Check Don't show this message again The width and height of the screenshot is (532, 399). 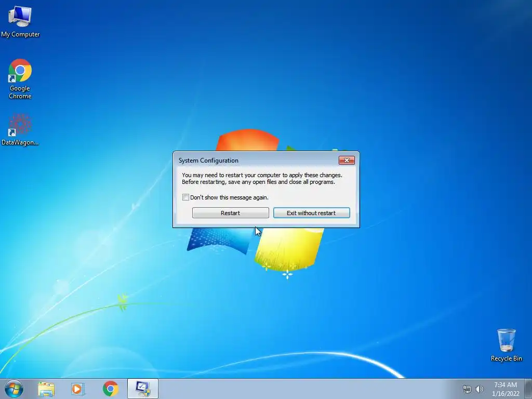click(x=185, y=197)
